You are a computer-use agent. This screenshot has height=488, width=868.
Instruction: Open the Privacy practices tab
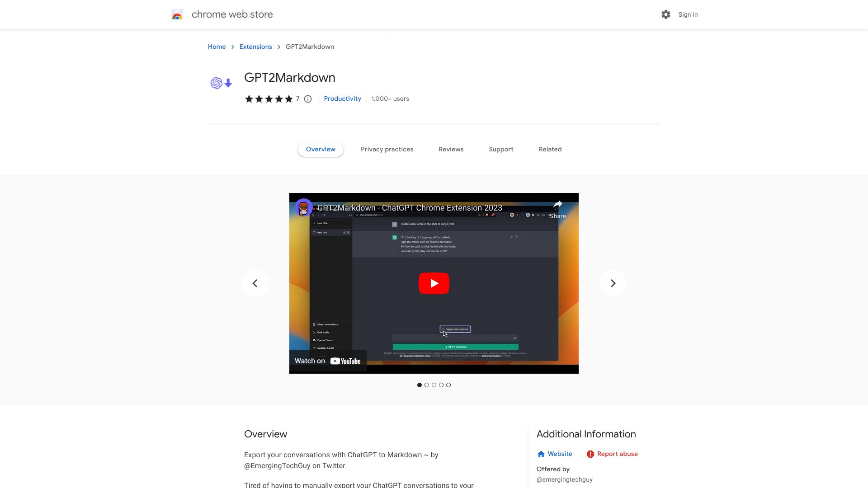tap(387, 149)
